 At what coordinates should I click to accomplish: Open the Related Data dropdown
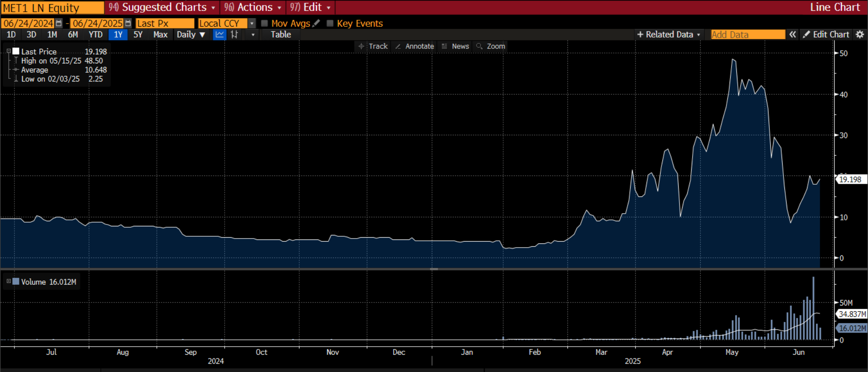(669, 34)
